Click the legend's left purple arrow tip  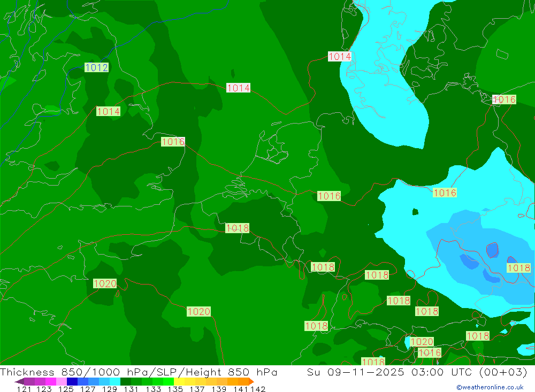click(19, 381)
